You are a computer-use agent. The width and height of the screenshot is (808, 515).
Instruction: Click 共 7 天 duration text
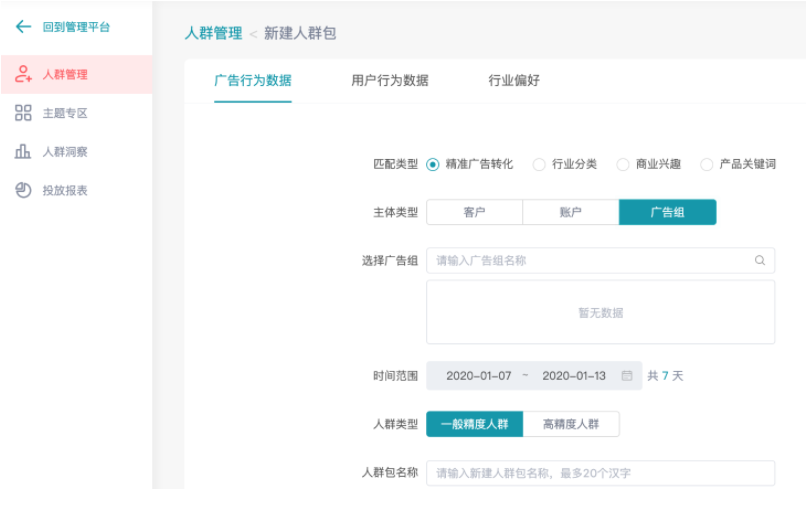click(x=665, y=376)
